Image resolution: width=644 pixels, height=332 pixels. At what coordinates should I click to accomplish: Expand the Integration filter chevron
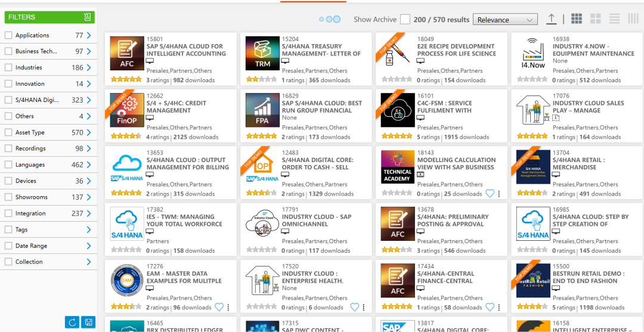(89, 213)
